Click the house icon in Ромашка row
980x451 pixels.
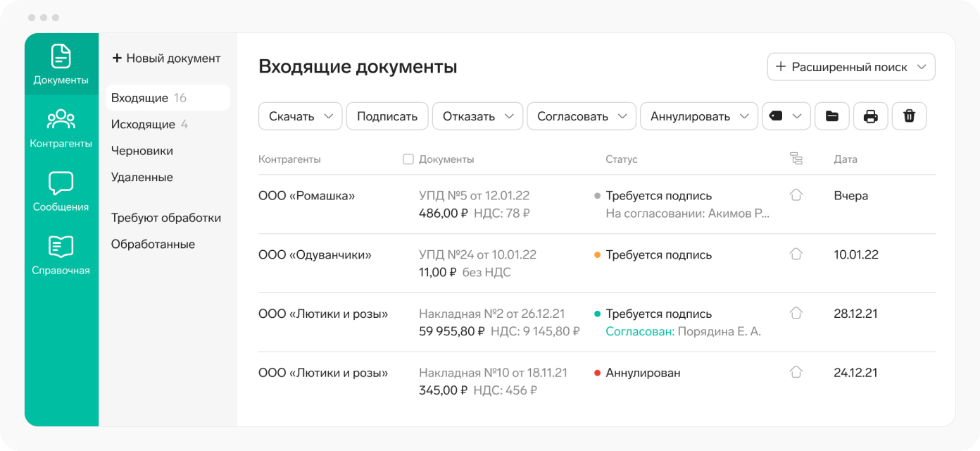coord(796,195)
